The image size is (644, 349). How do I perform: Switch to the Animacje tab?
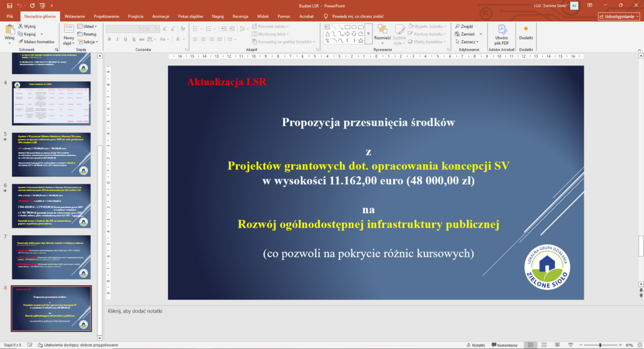tap(159, 16)
